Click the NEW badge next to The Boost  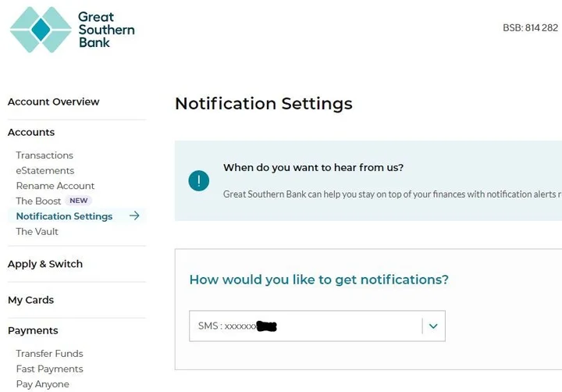(x=79, y=201)
